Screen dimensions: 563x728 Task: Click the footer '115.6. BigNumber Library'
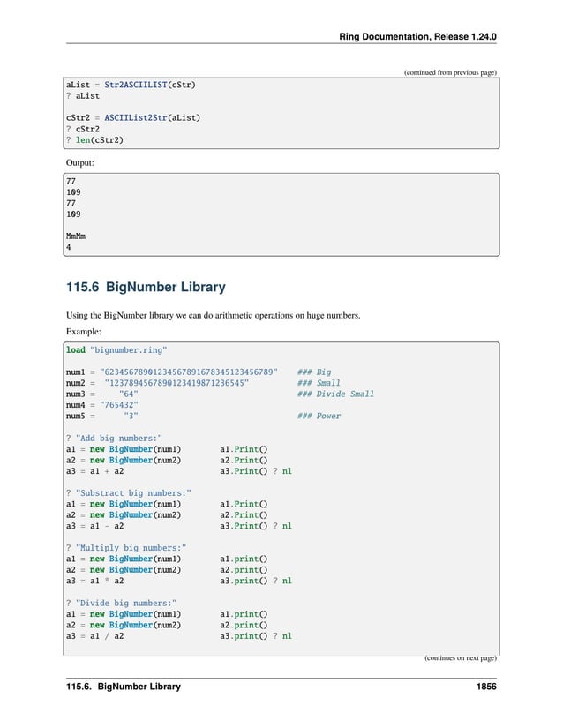pos(124,687)
